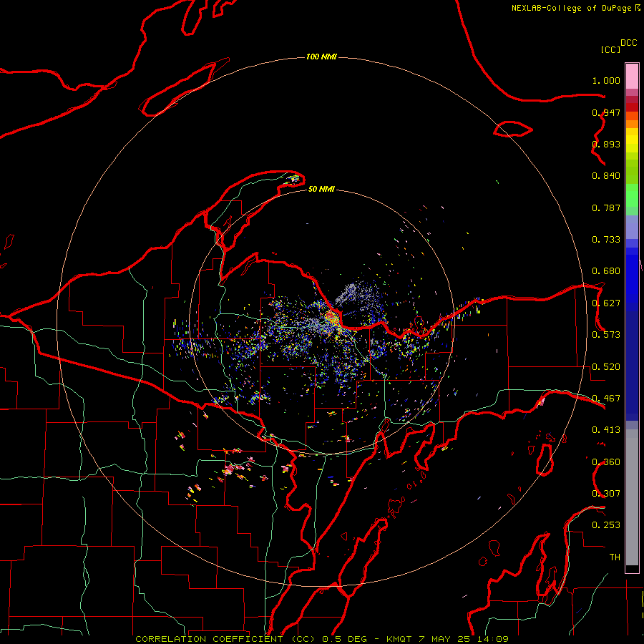
Task: Click the 0.627 legend value
Action: (606, 303)
